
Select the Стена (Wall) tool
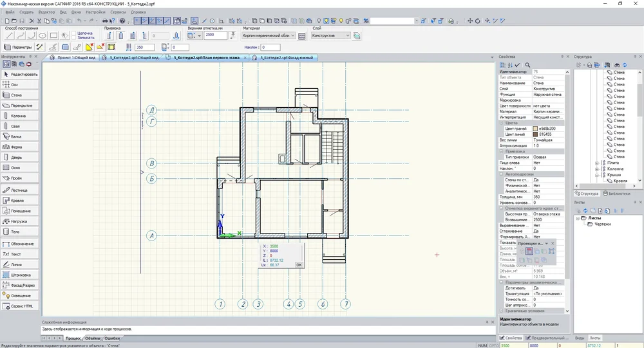[x=16, y=95]
